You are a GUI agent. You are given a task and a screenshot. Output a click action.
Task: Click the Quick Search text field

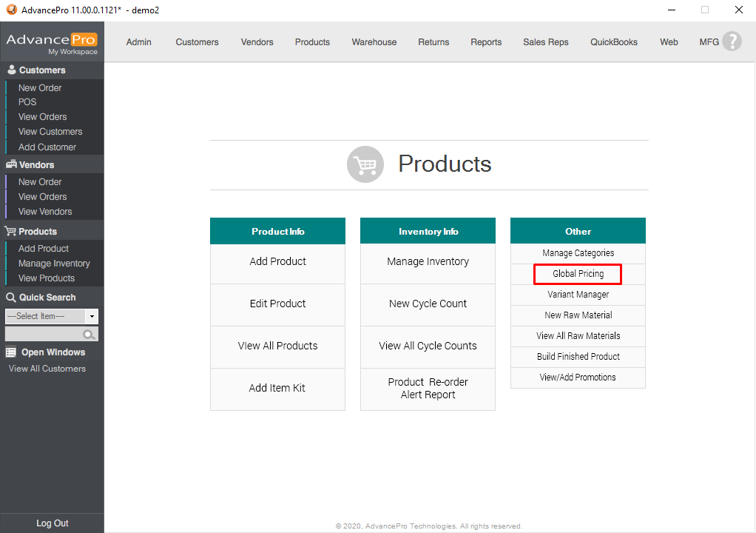[x=44, y=335]
